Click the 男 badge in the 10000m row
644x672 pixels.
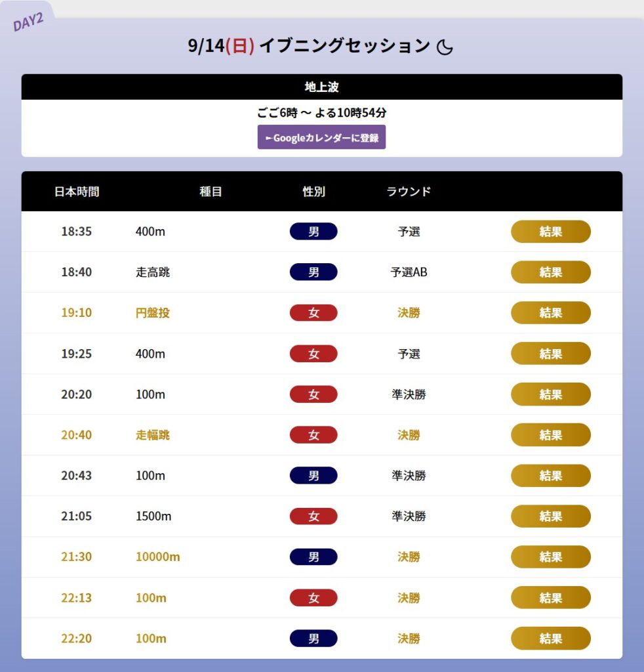[x=313, y=556]
